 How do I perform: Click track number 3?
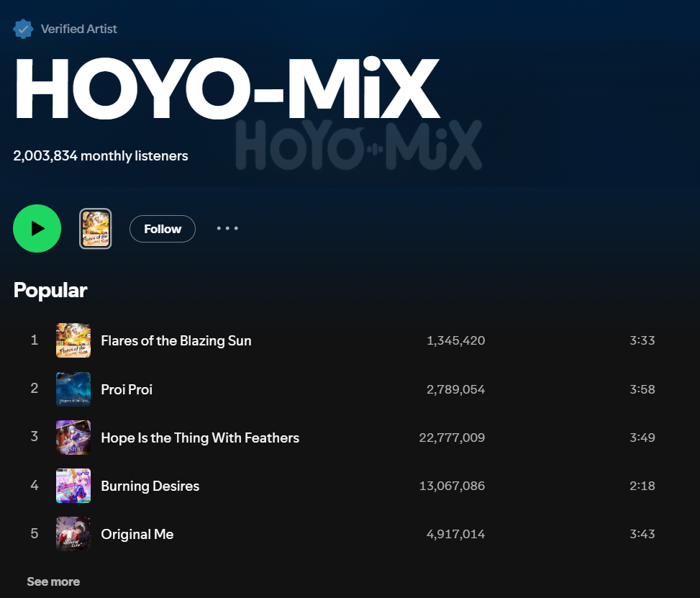click(x=35, y=436)
